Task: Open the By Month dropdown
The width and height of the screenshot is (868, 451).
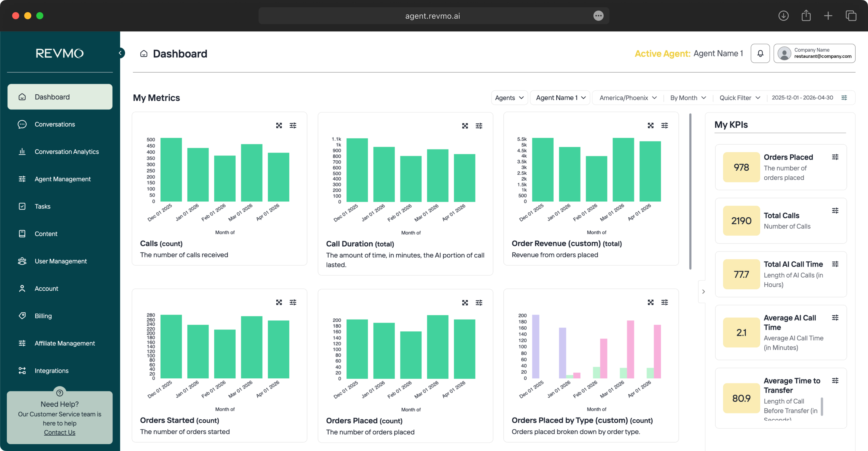Action: [x=688, y=98]
